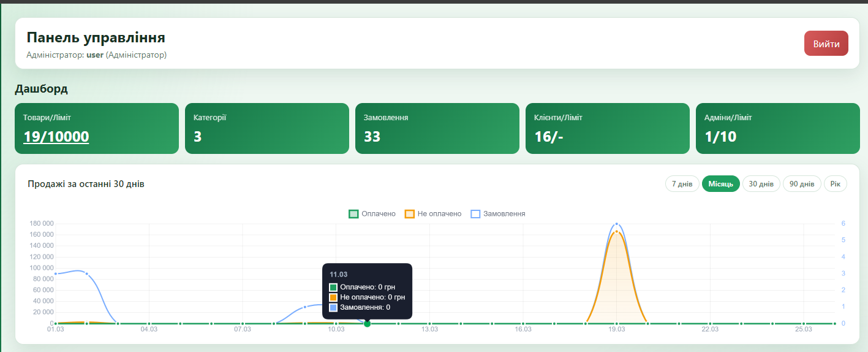This screenshot has width=868, height=352.
Task: Toggle the Замовлення legend series
Action: click(497, 214)
